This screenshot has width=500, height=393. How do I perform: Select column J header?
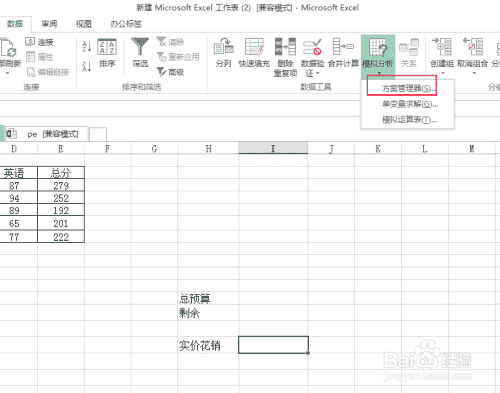click(x=331, y=148)
